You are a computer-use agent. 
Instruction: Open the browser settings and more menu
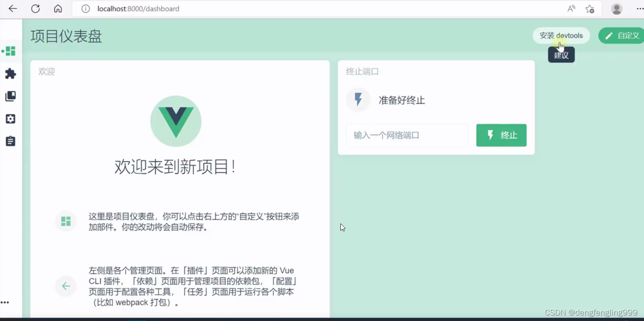pos(640,8)
